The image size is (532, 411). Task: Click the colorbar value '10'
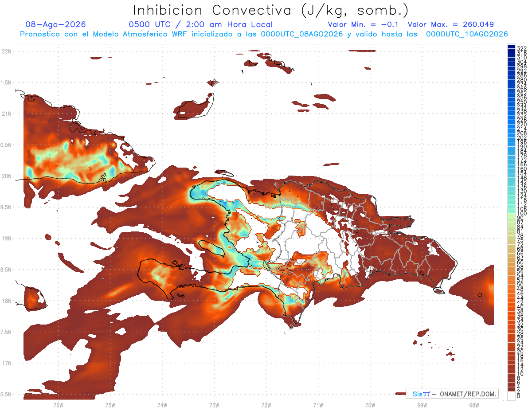520,374
